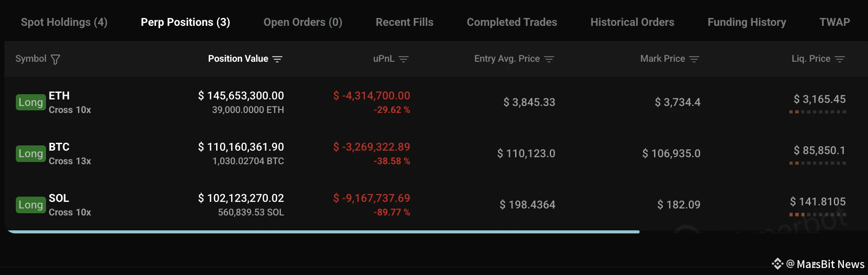
Task: Click the BTC Long badge
Action: [31, 154]
